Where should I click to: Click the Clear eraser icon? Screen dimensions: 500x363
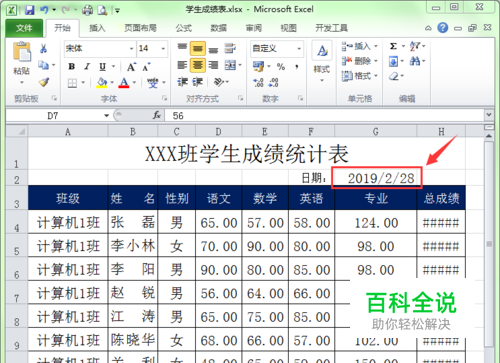click(x=394, y=76)
